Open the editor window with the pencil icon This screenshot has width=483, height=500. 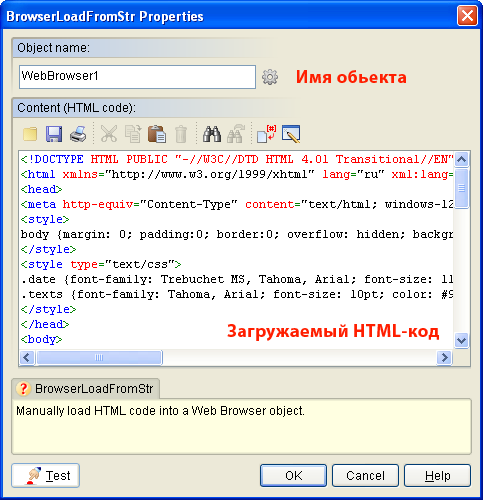(x=291, y=134)
